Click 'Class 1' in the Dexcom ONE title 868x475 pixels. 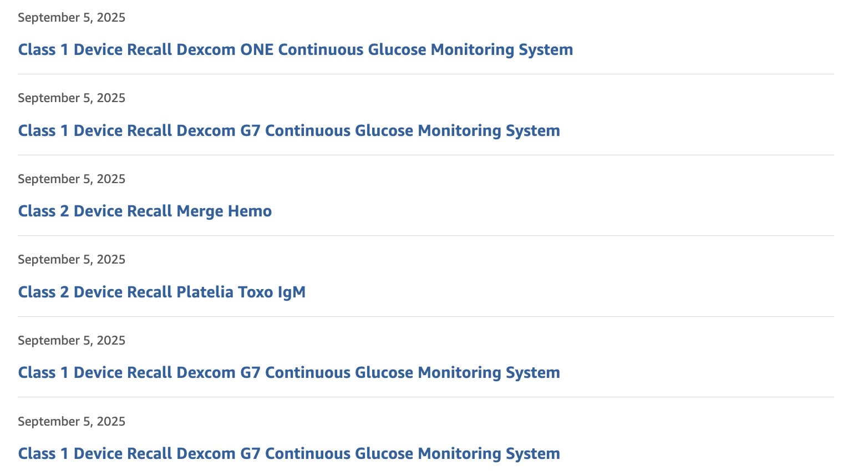(44, 49)
